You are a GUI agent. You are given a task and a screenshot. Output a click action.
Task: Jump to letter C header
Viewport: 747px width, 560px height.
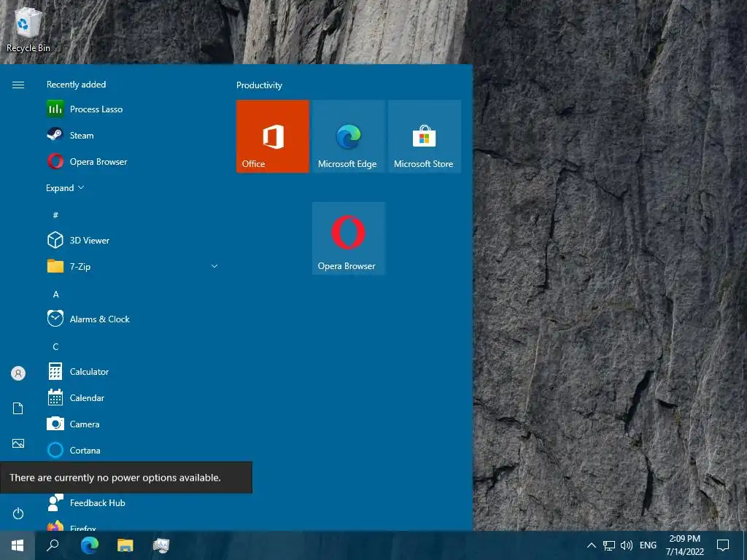point(55,346)
